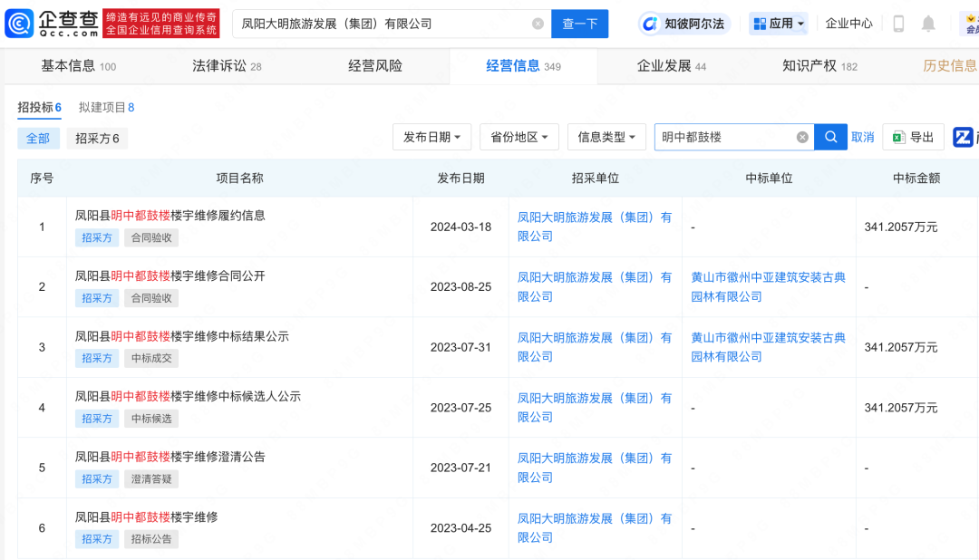Screen dimensions: 979x560
Task: Click the 查一下 search button
Action: [x=579, y=24]
